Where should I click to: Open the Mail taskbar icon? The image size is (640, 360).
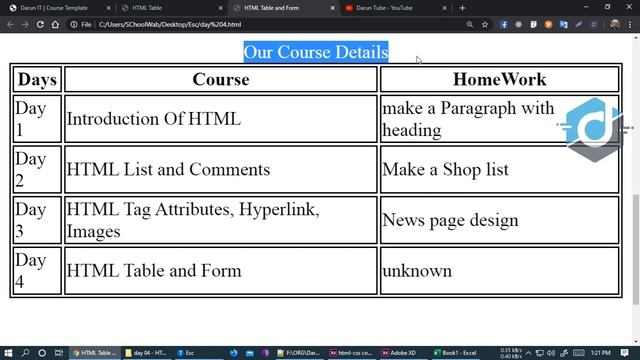[250, 353]
